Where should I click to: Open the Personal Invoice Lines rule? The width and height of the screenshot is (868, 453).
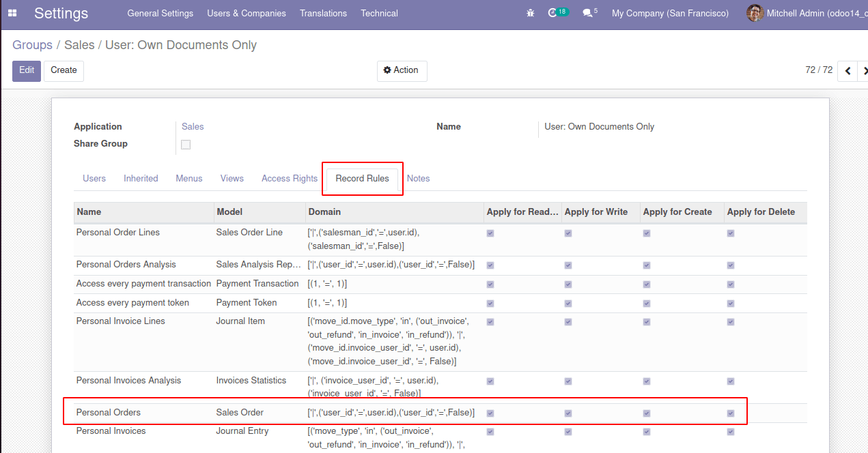point(121,321)
